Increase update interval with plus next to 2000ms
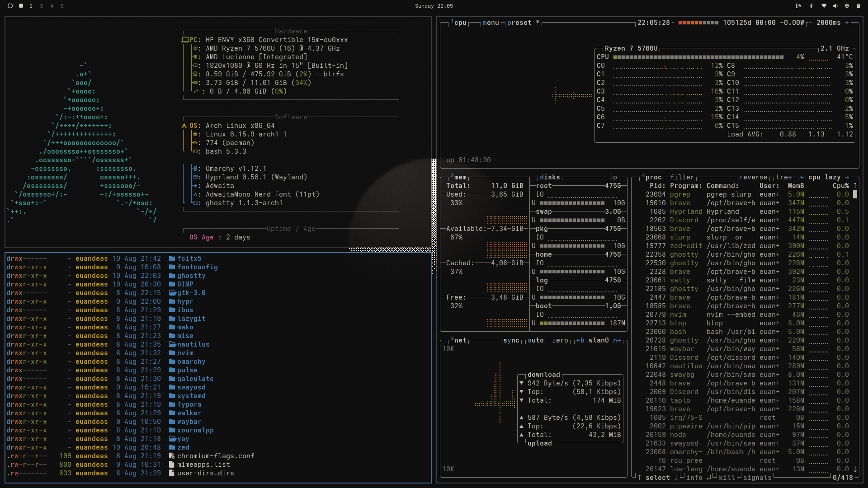This screenshot has width=868, height=488. pos(847,23)
